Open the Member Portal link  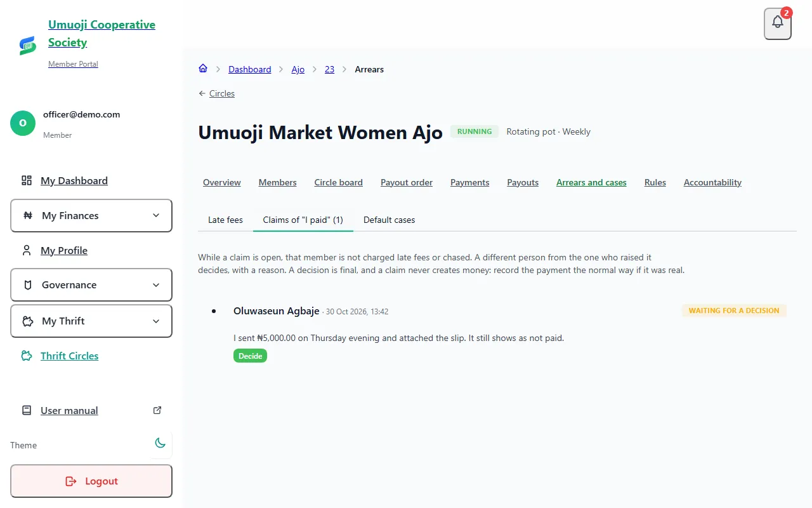point(73,64)
